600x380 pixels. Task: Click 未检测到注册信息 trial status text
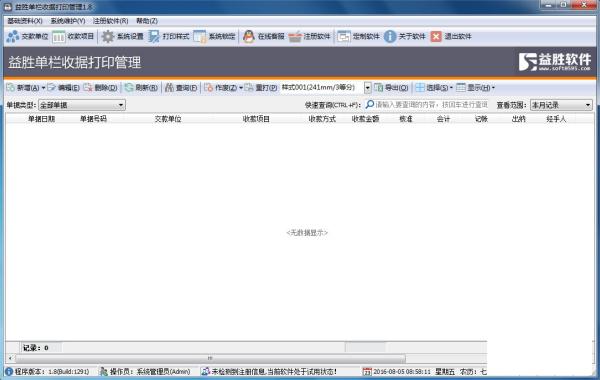pos(274,371)
